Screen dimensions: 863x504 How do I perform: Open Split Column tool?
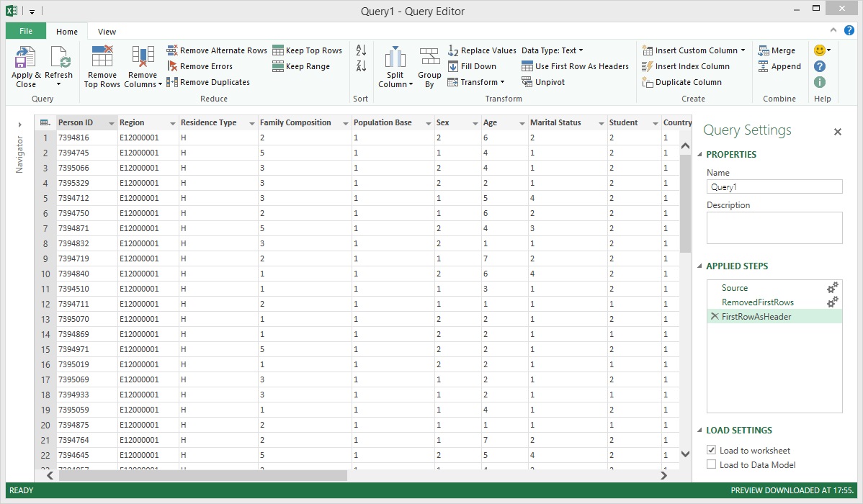pyautogui.click(x=395, y=66)
